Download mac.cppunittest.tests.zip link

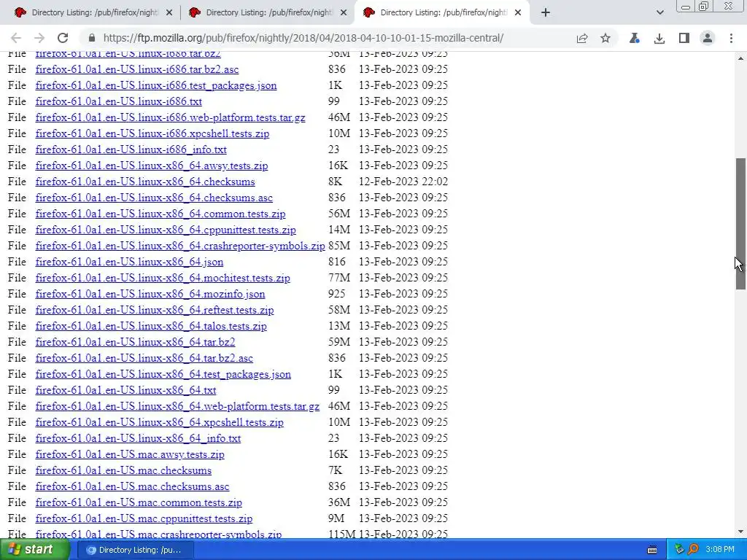pyautogui.click(x=144, y=518)
